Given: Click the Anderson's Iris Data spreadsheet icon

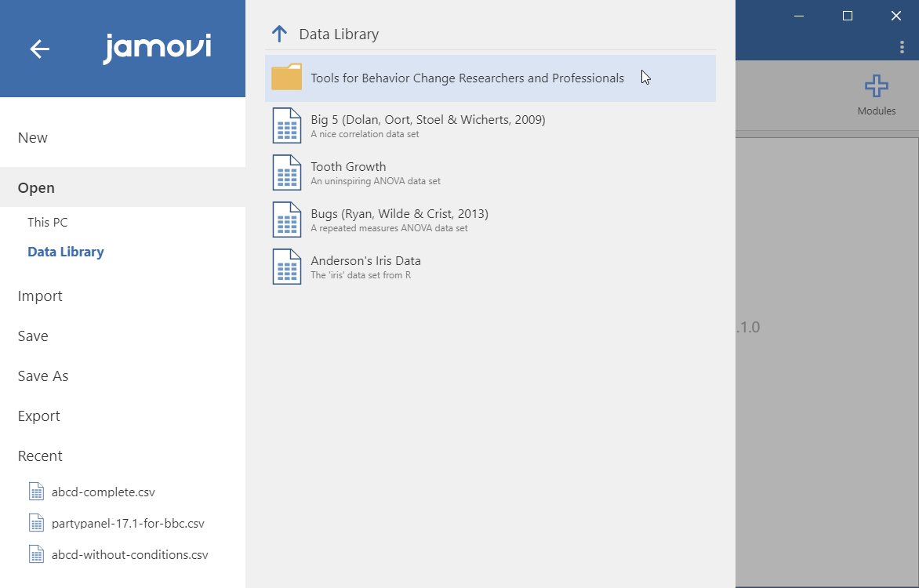Looking at the screenshot, I should [x=287, y=266].
